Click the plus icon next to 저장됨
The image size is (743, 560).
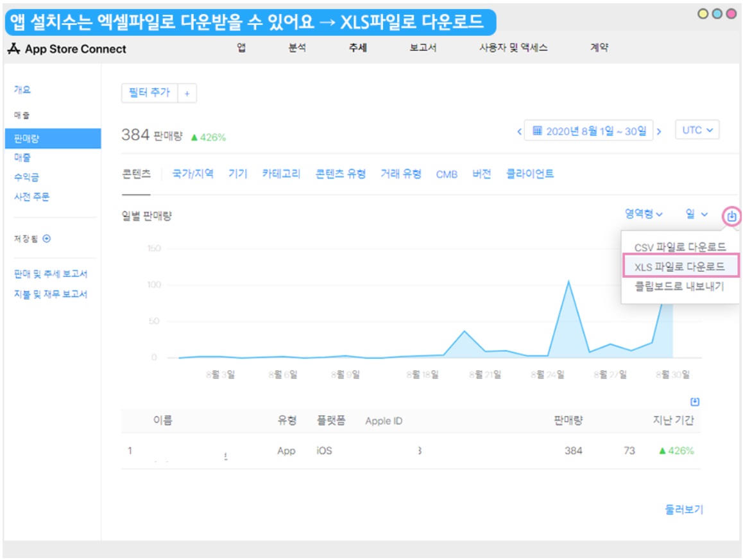click(46, 239)
